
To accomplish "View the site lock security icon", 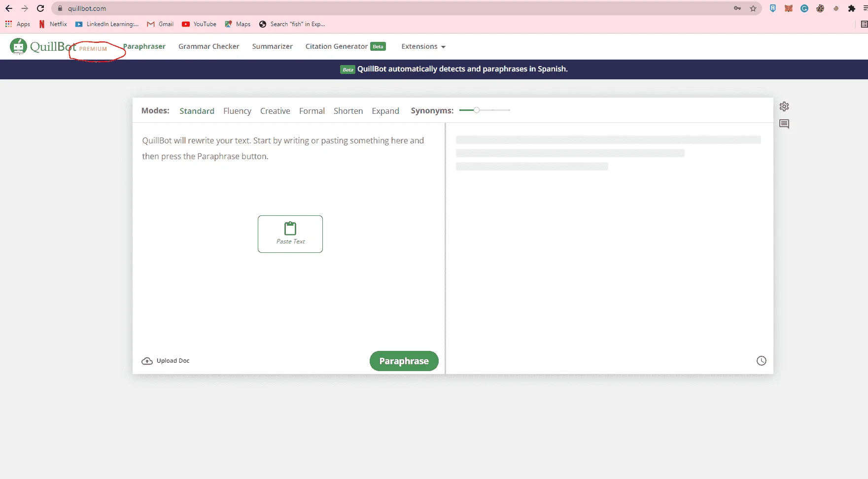I will [60, 8].
